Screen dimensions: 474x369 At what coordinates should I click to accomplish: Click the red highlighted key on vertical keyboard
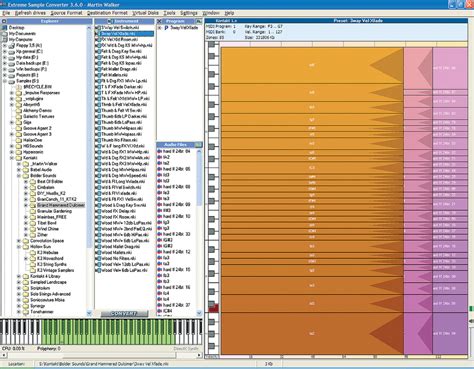[x=214, y=308]
